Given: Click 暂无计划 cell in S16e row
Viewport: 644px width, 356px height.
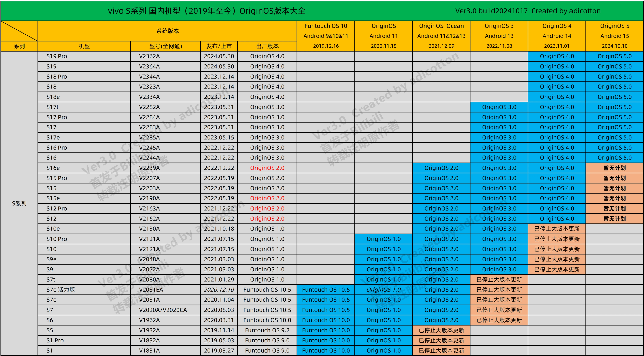Looking at the screenshot, I should coord(615,168).
